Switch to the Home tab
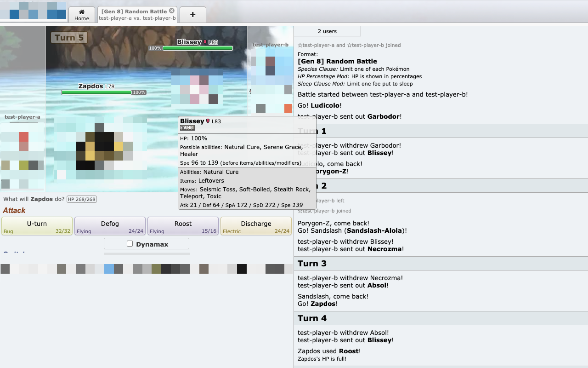 click(x=82, y=14)
